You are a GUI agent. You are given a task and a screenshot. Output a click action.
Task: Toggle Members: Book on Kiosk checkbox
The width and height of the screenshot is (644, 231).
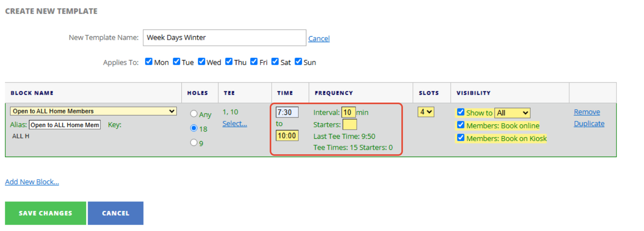[x=461, y=138]
